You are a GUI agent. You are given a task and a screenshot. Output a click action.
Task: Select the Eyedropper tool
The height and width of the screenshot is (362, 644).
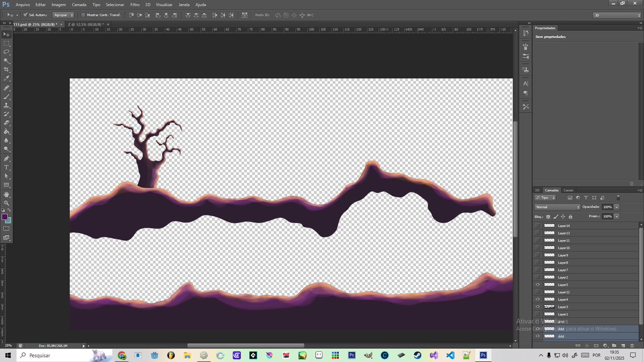pyautogui.click(x=7, y=78)
